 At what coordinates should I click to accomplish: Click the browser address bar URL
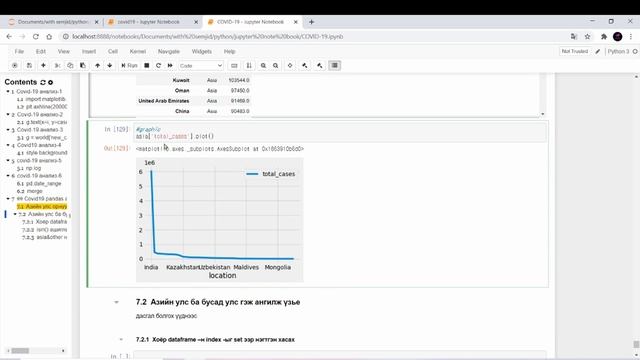pos(207,37)
